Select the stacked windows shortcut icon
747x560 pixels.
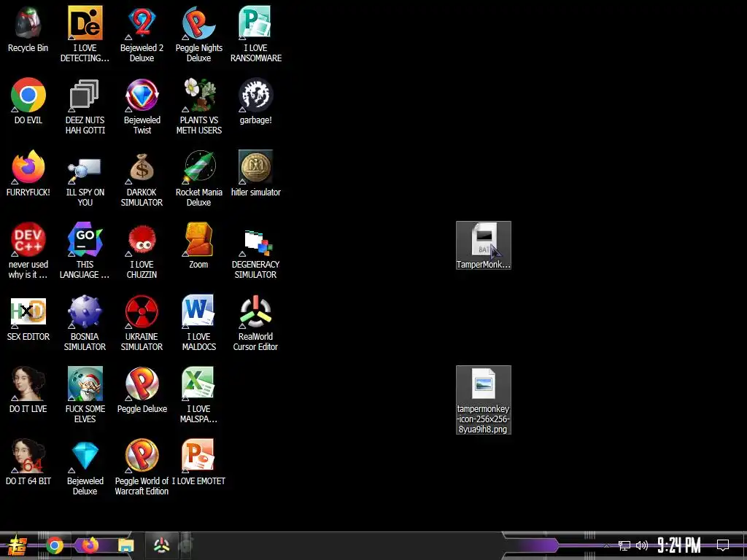(85, 106)
